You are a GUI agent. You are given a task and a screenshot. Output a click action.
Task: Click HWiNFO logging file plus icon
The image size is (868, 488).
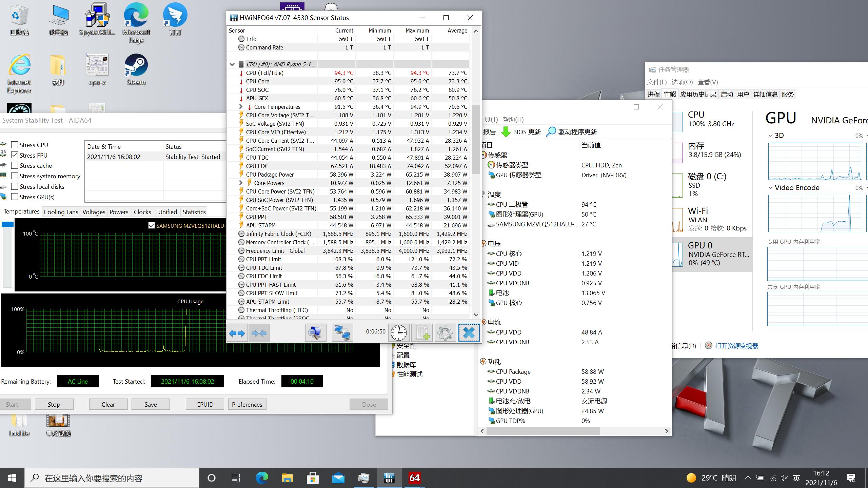(x=422, y=333)
